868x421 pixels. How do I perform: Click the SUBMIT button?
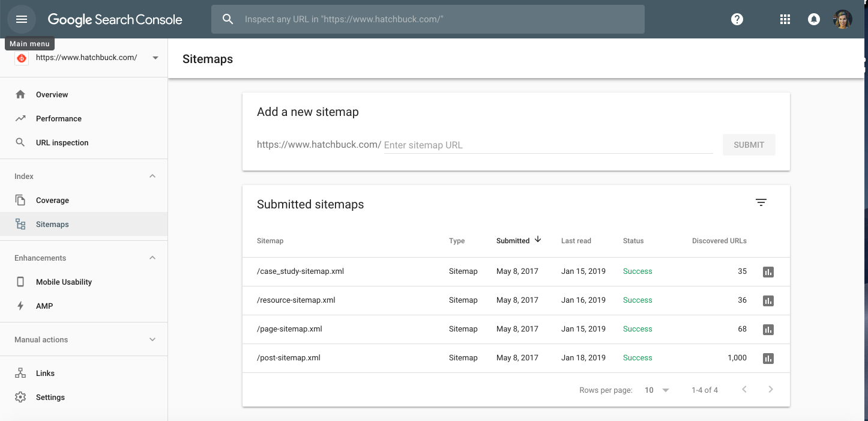click(749, 145)
